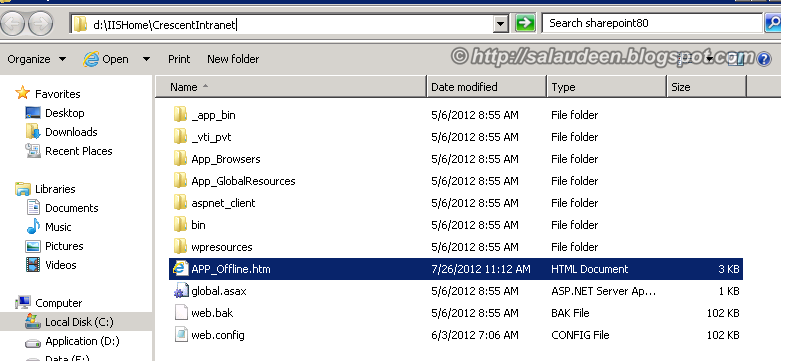Click the wpresources folder icon
Viewport: 785px width, 361px height.
[x=180, y=247]
